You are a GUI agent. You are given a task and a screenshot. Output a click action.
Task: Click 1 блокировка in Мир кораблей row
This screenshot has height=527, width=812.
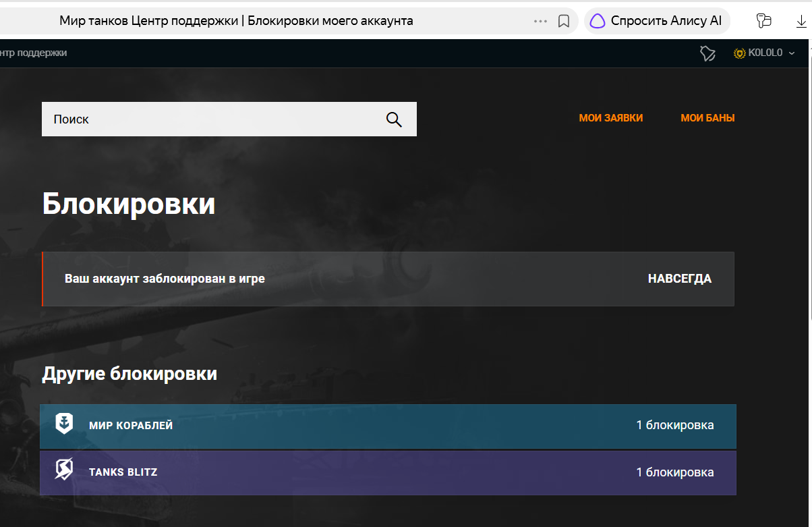tap(675, 425)
